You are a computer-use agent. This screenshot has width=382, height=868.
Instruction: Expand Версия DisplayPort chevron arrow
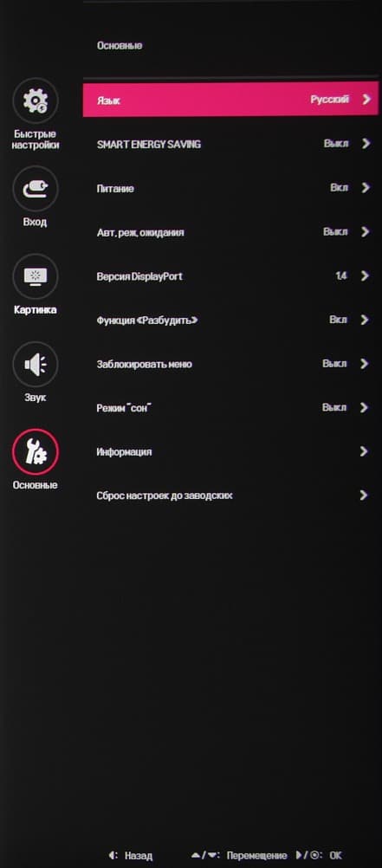click(x=365, y=275)
